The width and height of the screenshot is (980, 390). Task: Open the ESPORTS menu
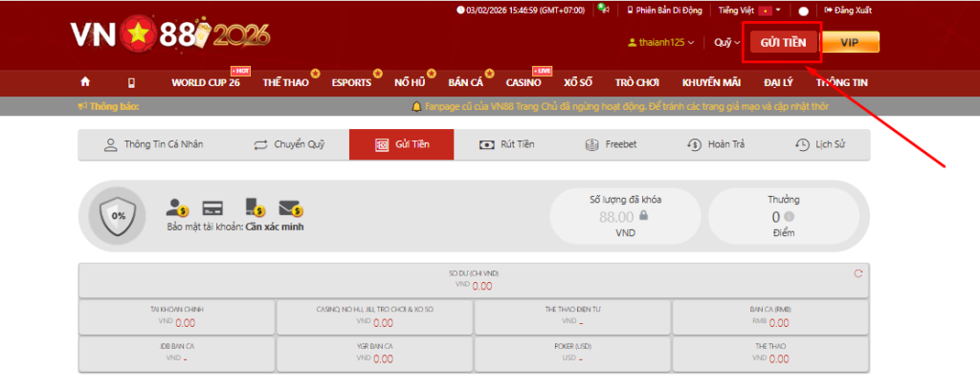pos(351,82)
